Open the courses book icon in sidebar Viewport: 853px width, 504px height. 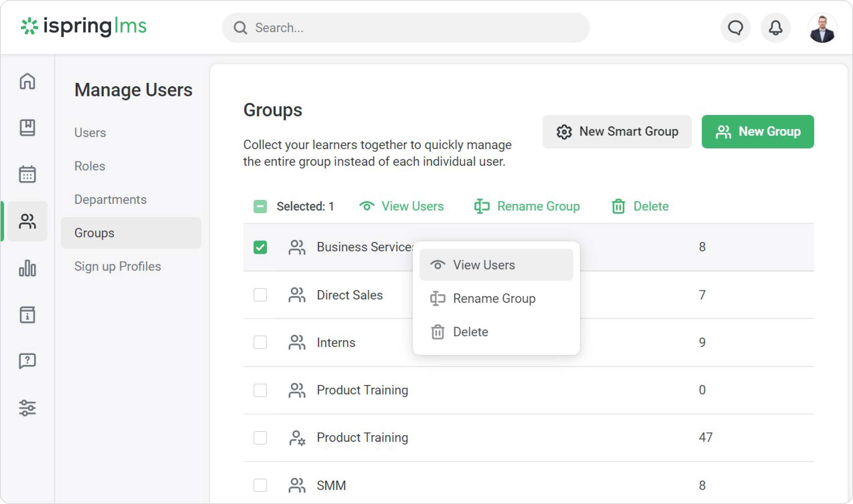point(27,128)
